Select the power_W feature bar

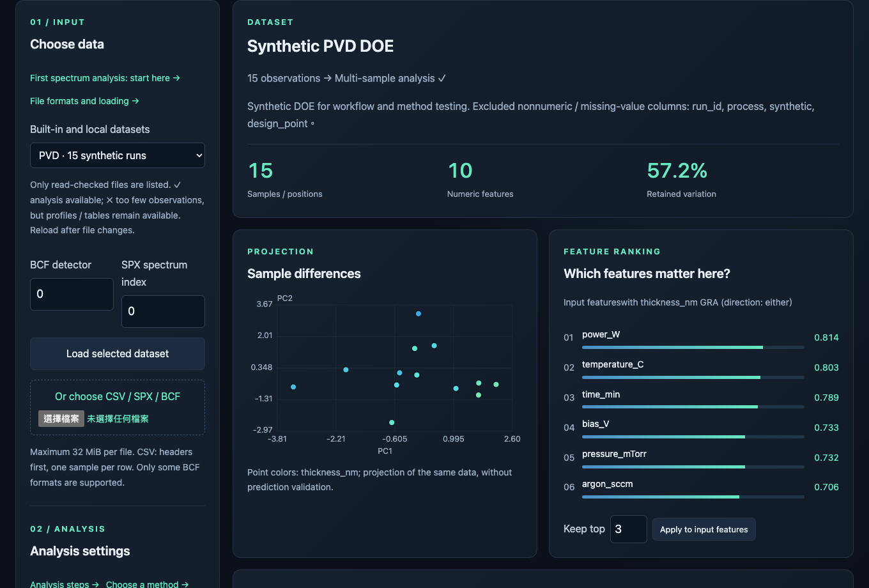pos(693,347)
